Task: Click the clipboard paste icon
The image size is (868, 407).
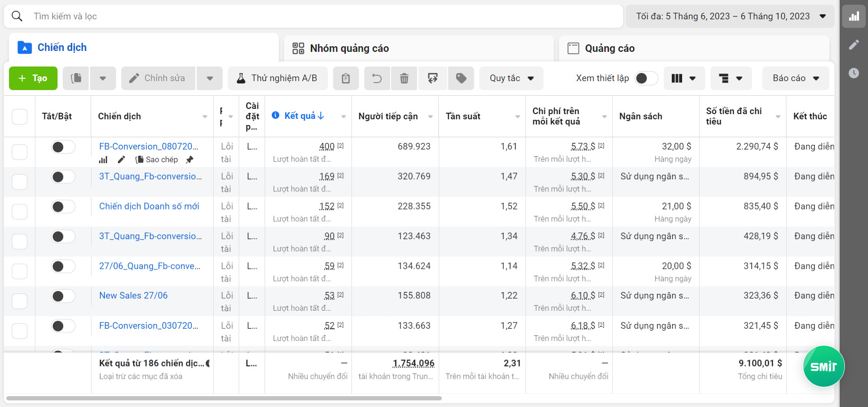Action: (346, 78)
